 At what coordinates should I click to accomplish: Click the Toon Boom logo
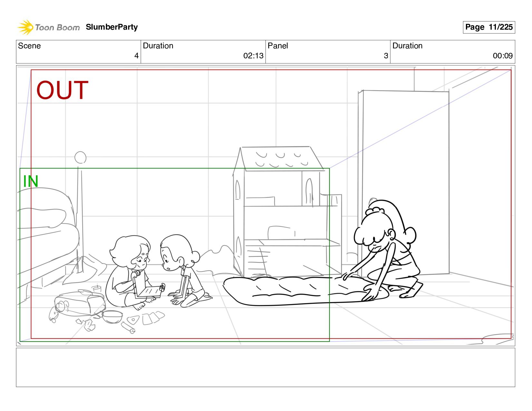point(48,27)
